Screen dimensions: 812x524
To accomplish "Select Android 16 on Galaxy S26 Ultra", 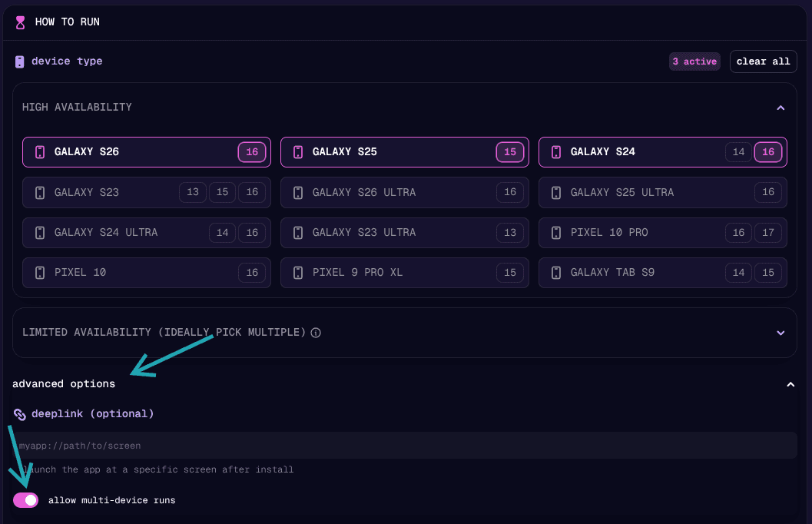I will pyautogui.click(x=510, y=192).
